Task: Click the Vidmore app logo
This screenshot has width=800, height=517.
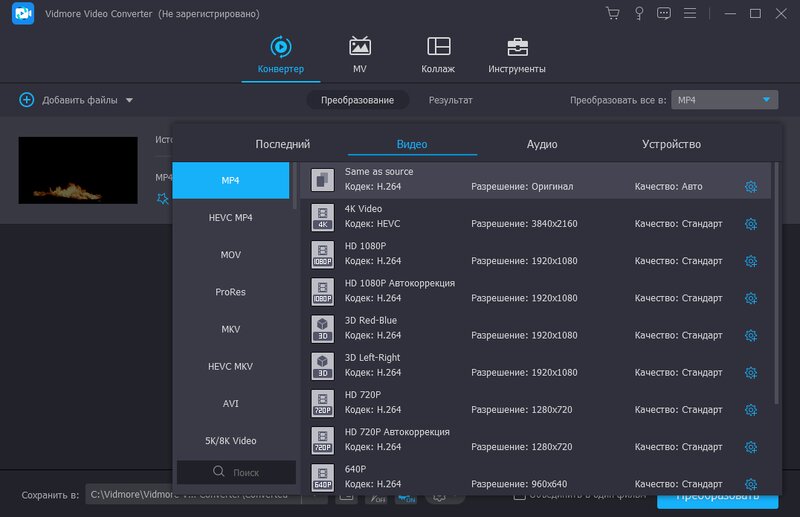Action: point(23,13)
